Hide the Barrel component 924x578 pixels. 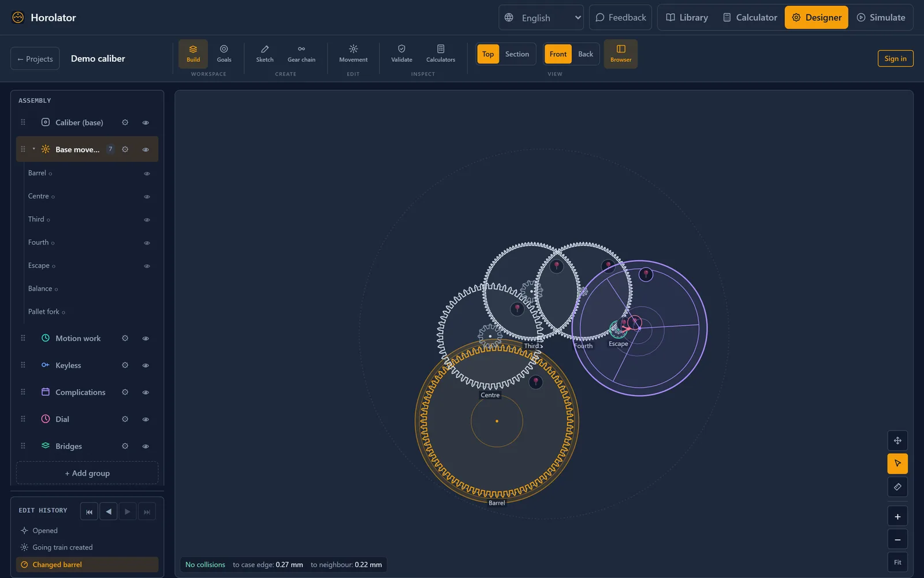147,173
